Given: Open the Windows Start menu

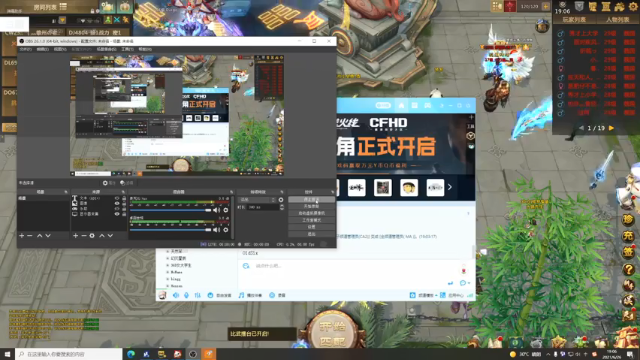Looking at the screenshot, I should [x=7, y=354].
